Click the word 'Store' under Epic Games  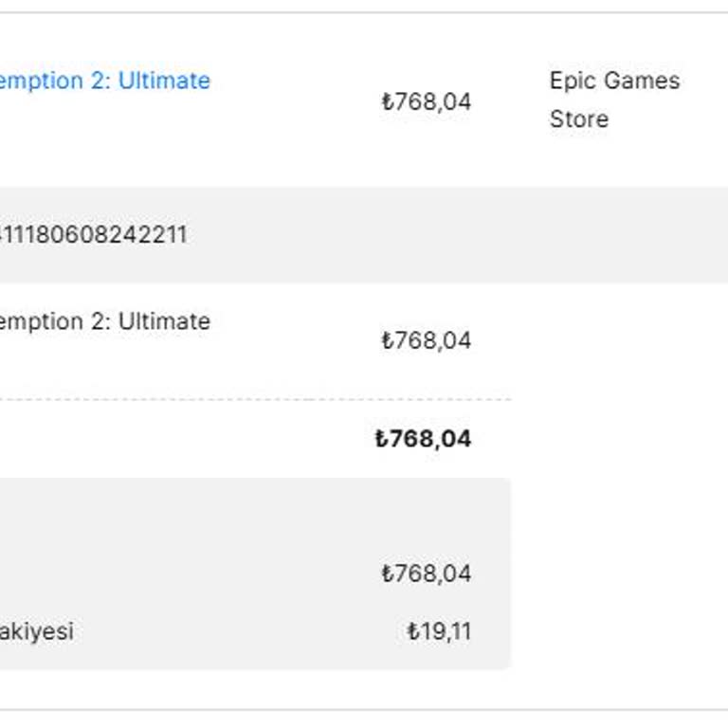[578, 119]
